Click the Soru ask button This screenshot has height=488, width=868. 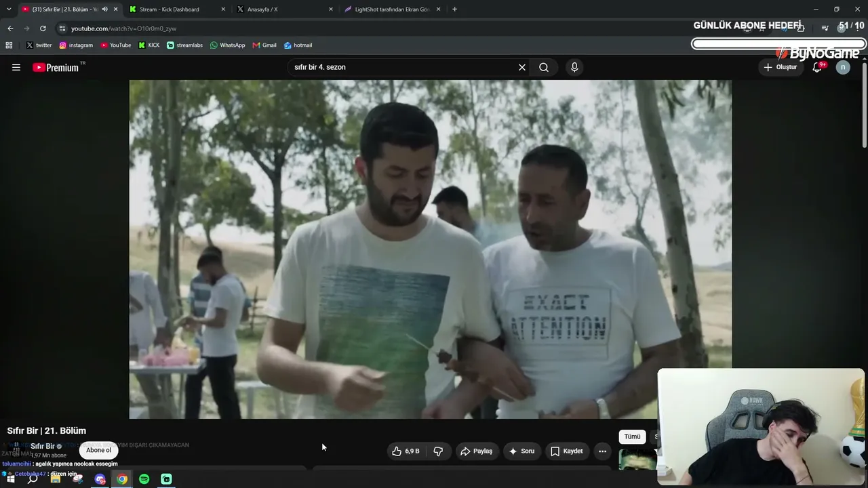pyautogui.click(x=521, y=451)
